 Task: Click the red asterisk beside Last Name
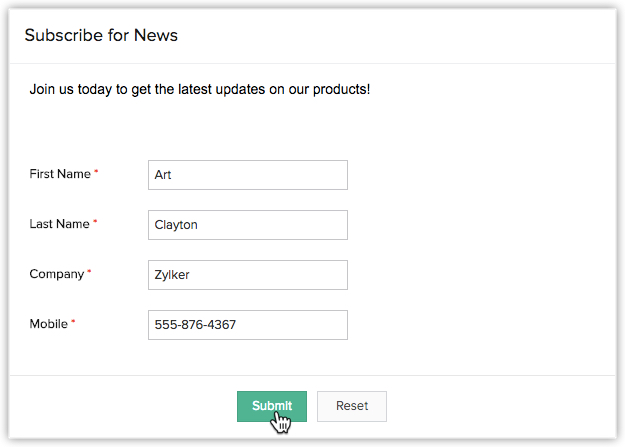(x=95, y=221)
